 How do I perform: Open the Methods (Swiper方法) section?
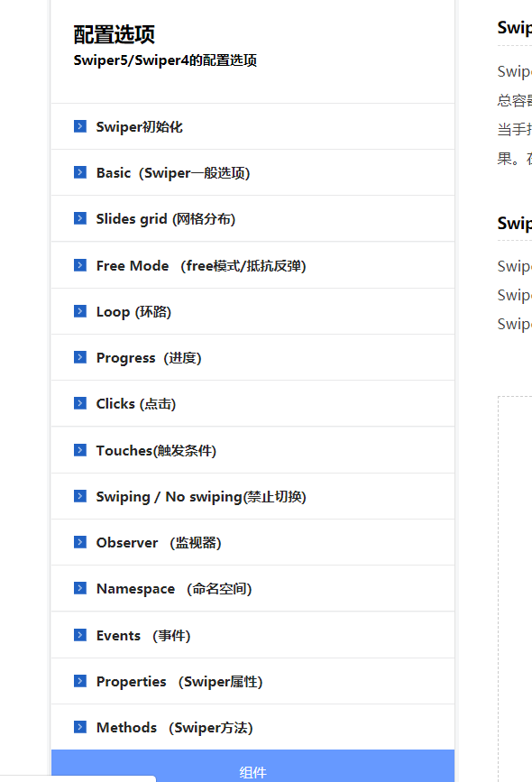tap(252, 727)
